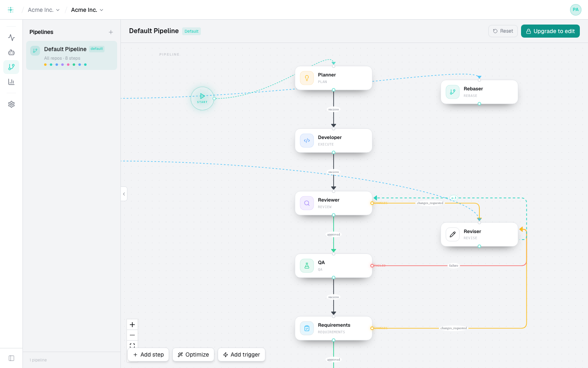This screenshot has height=368, width=588.
Task: Click Upgrade to edit button
Action: 550,31
